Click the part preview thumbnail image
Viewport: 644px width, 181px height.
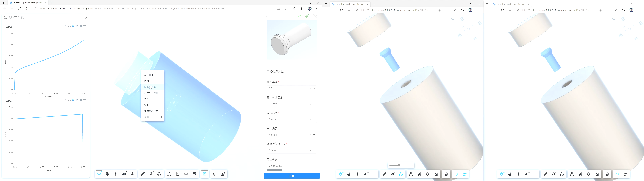(x=291, y=40)
